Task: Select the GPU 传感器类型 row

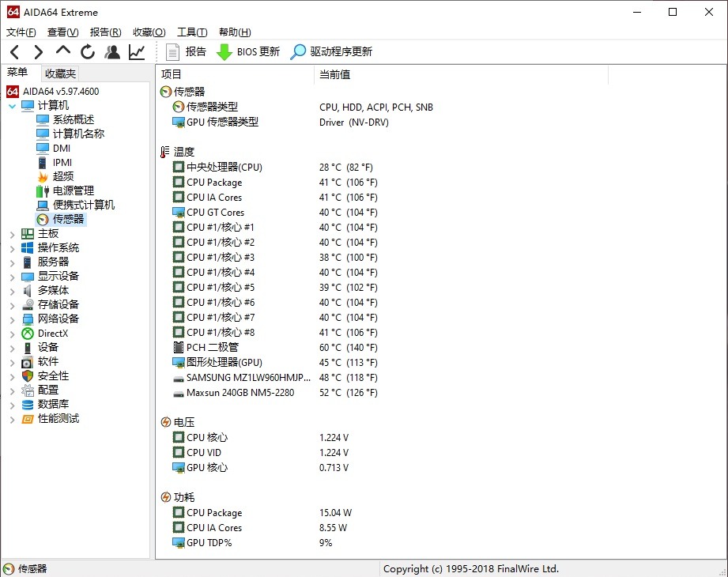Action: click(280, 122)
